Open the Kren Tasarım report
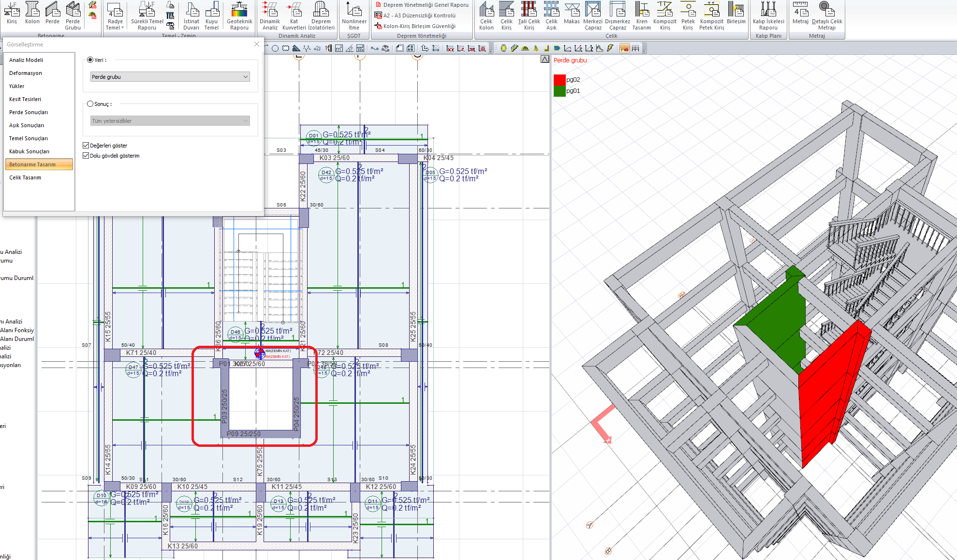 coord(642,15)
